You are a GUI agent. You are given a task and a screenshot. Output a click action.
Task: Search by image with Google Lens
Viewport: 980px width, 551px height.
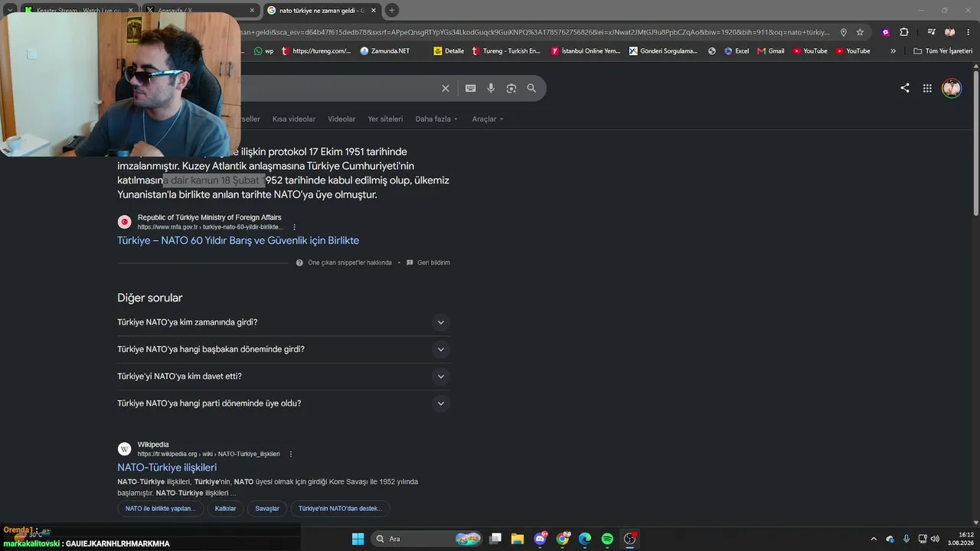click(x=511, y=88)
